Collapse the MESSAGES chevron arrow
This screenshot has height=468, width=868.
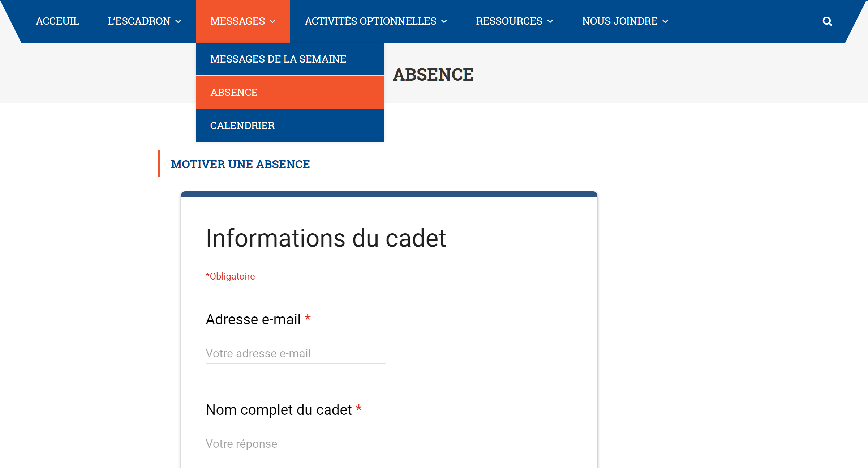tap(273, 22)
